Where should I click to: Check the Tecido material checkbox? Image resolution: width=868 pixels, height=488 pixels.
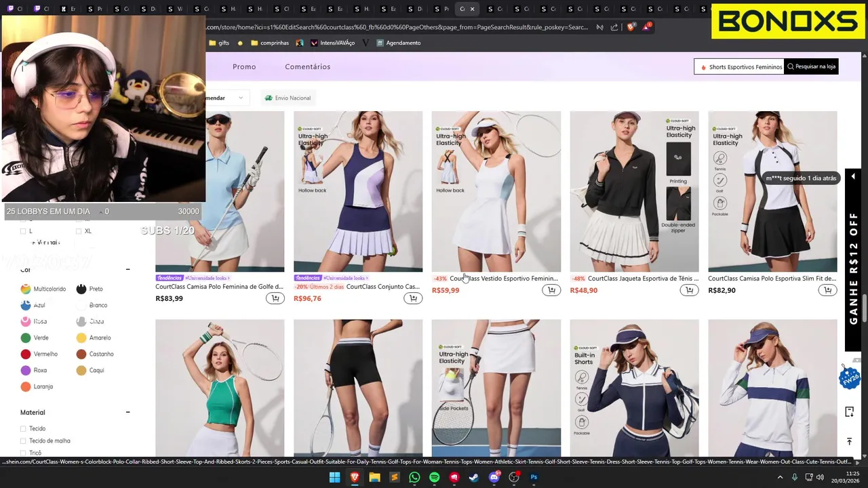click(x=23, y=428)
